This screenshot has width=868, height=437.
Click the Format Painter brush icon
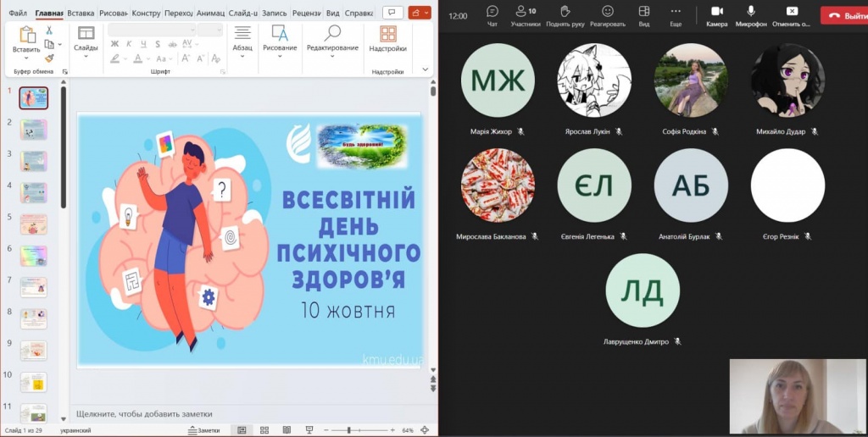point(49,58)
